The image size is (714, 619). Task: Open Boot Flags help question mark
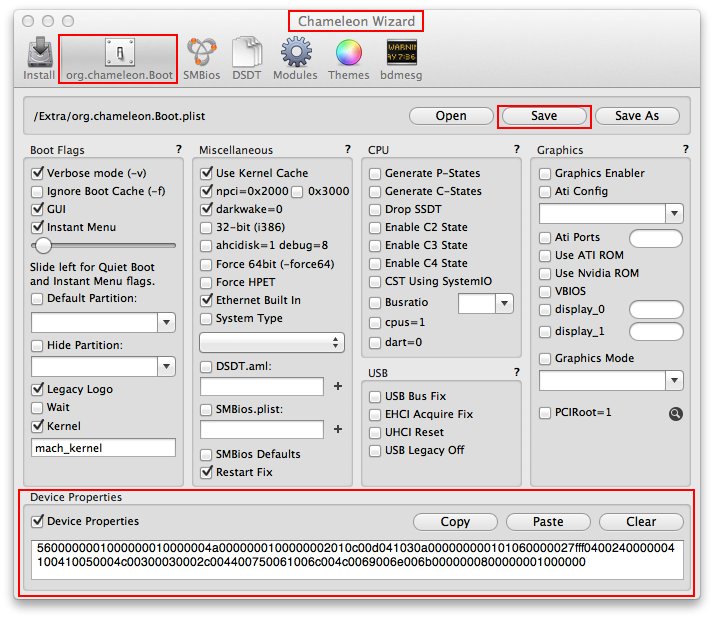(x=178, y=149)
